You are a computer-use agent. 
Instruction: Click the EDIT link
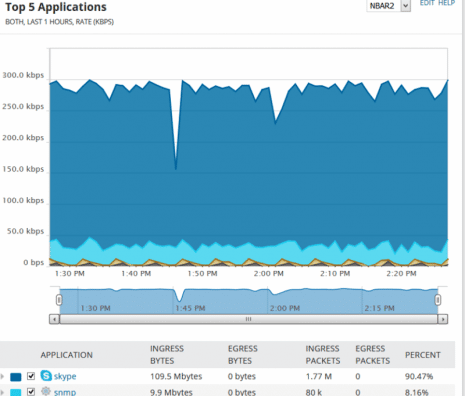click(x=427, y=3)
